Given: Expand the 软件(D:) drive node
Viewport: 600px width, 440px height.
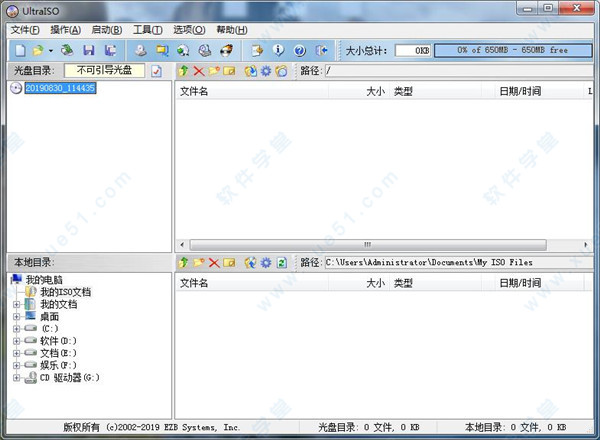Looking at the screenshot, I should pos(16,341).
